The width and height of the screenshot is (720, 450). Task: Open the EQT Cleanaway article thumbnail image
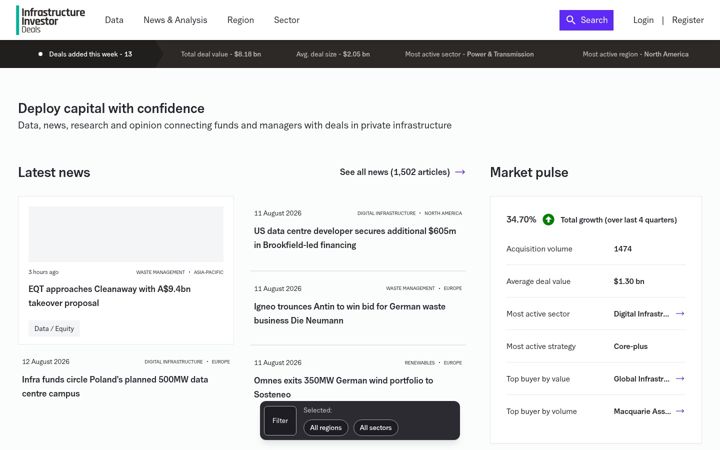126,234
